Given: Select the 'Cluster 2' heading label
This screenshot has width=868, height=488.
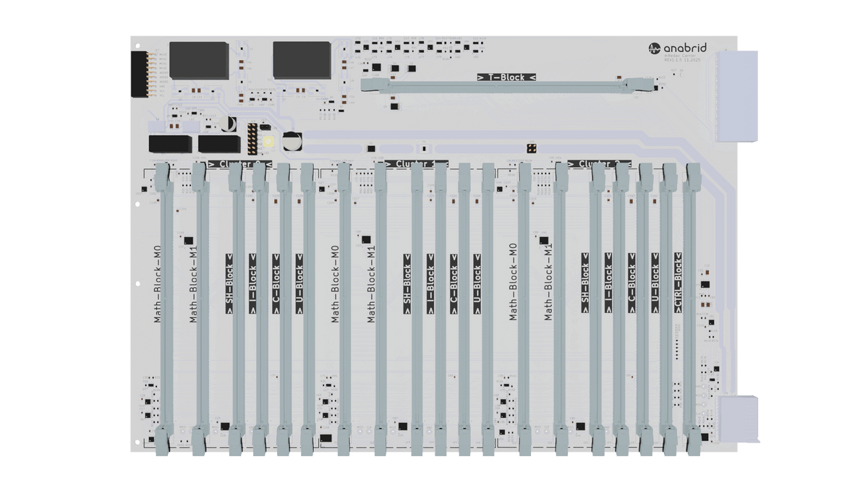Looking at the screenshot, I should [x=600, y=164].
